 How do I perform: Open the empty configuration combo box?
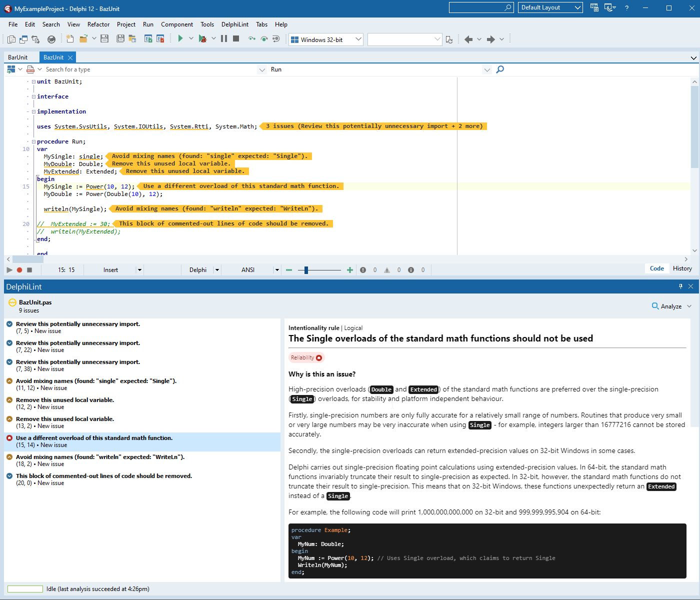coord(405,39)
